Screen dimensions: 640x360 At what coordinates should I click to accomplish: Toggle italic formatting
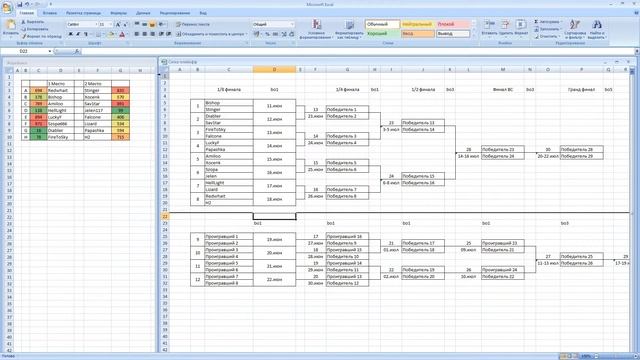[78, 35]
